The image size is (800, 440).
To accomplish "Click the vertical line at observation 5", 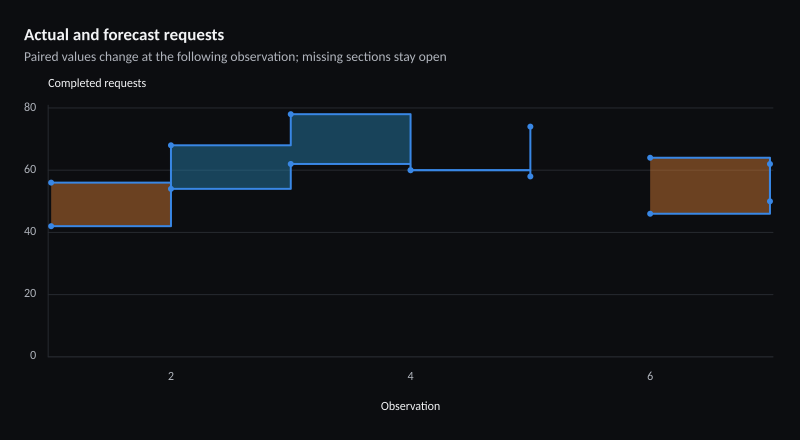I will pos(530,152).
